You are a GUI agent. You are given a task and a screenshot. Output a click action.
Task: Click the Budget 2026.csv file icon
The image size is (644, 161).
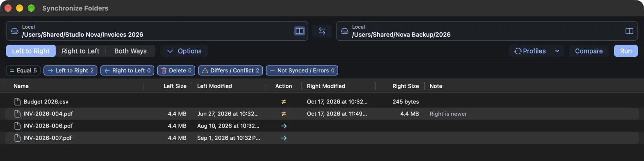point(17,102)
